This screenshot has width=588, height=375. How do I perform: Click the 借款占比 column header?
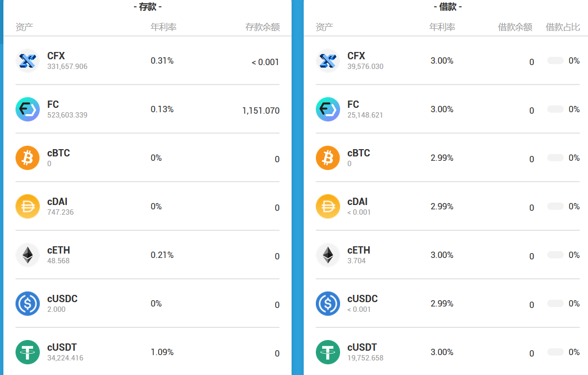click(563, 27)
